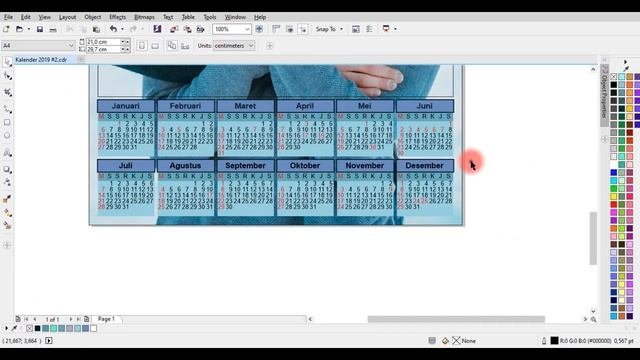The height and width of the screenshot is (360, 640).
Task: Click the Open folder icon
Action: click(x=19, y=29)
